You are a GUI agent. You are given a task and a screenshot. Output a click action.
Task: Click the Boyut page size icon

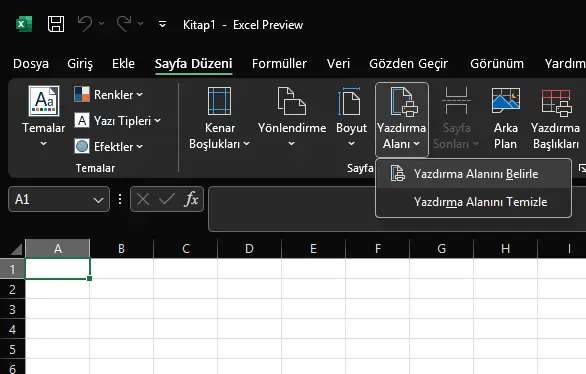(x=349, y=101)
